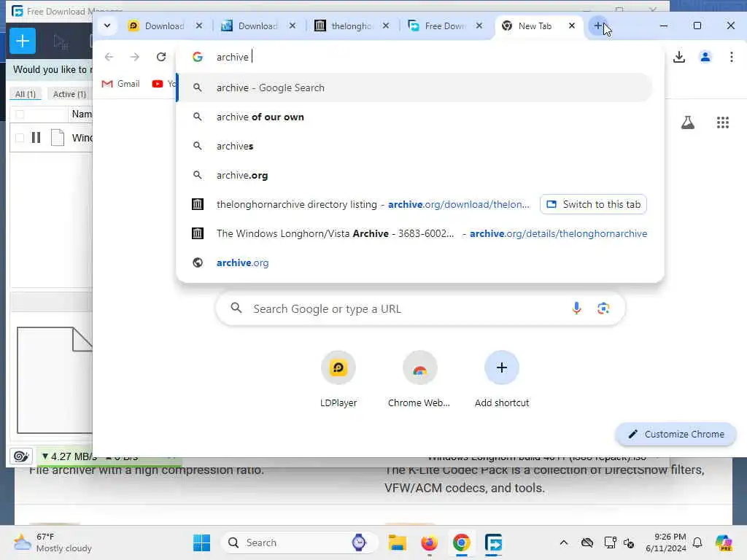Image resolution: width=747 pixels, height=560 pixels.
Task: Open Search Labs flask icon
Action: click(687, 122)
